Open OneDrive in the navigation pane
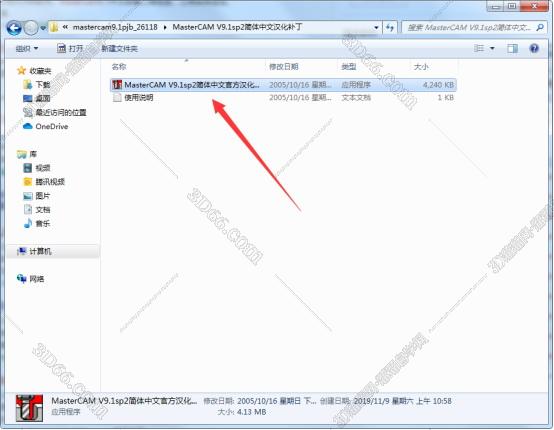The image size is (554, 430). pyautogui.click(x=52, y=126)
